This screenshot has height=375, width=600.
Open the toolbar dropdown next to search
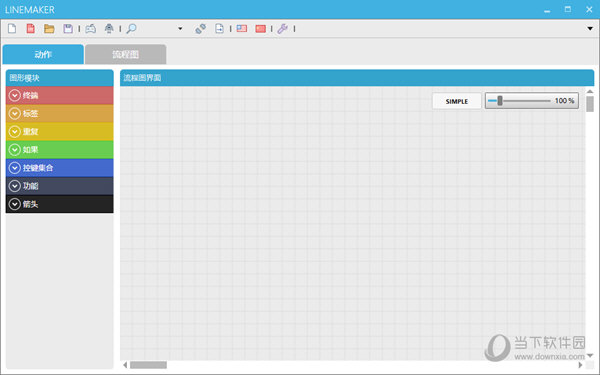pos(180,29)
